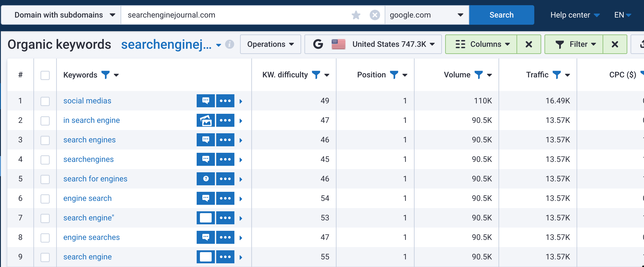Click the Volume column filter funnel
Screen dimensions: 644x267
(479, 75)
